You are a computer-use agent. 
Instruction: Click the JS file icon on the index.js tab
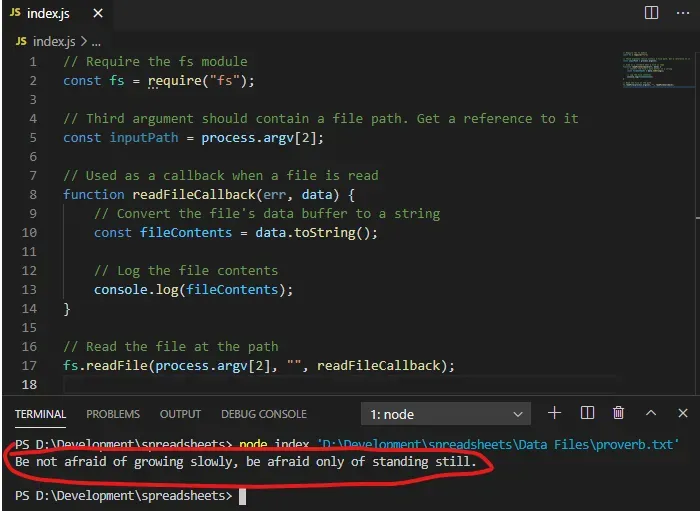pos(22,13)
